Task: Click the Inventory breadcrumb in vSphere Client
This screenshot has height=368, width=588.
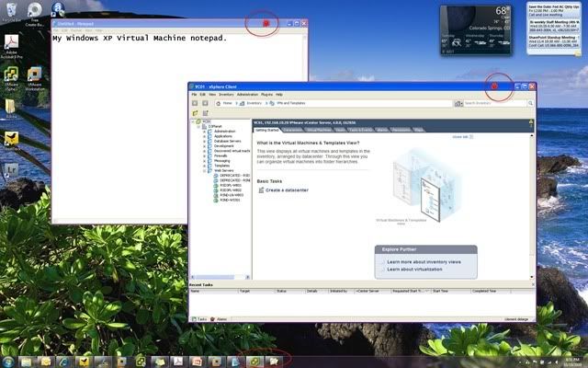Action: click(254, 103)
